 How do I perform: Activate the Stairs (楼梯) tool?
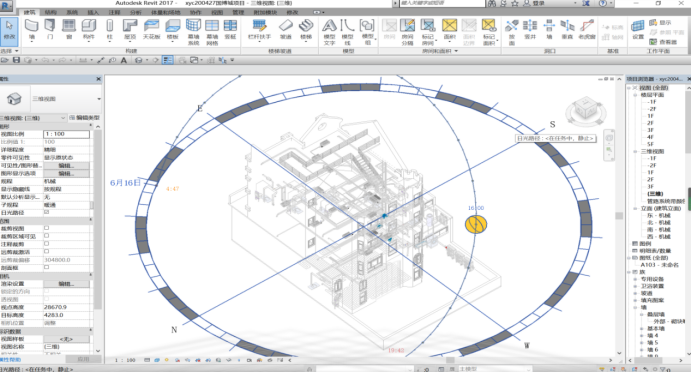tap(306, 30)
